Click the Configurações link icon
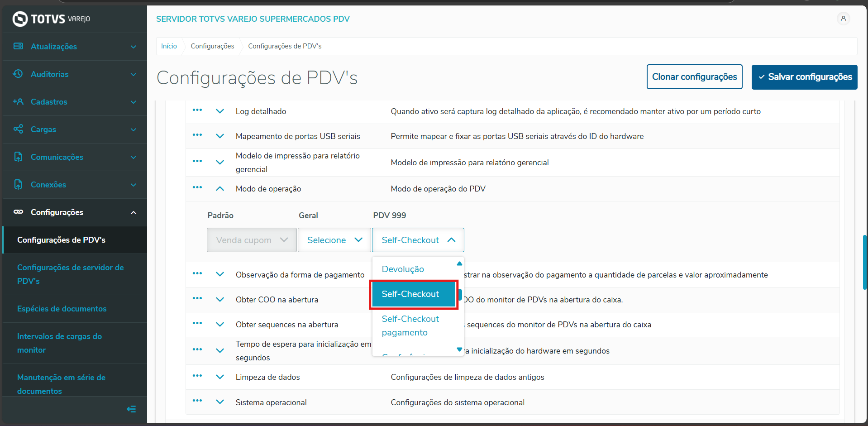Image resolution: width=868 pixels, height=426 pixels. (x=18, y=212)
